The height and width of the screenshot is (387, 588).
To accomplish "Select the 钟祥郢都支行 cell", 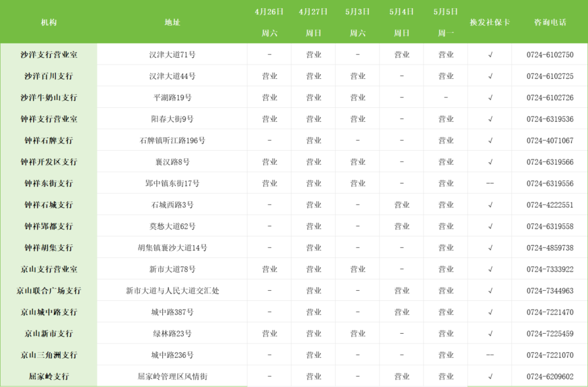I will coord(49,226).
